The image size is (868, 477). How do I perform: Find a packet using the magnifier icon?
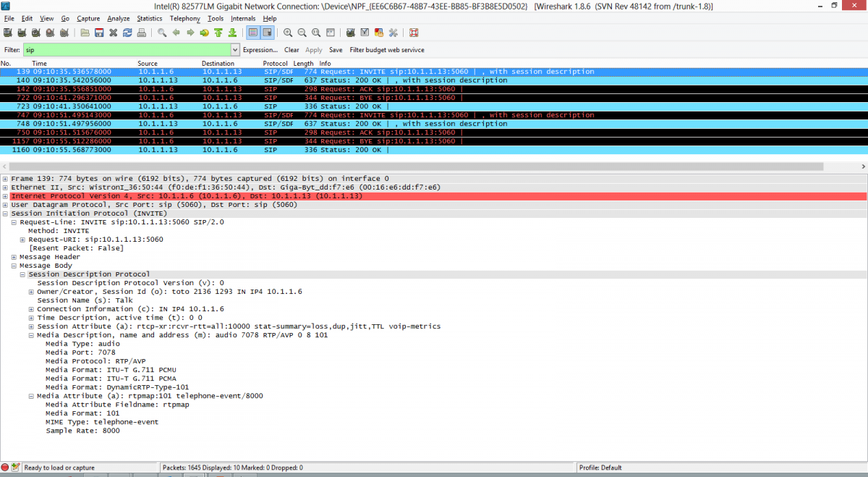(x=162, y=33)
